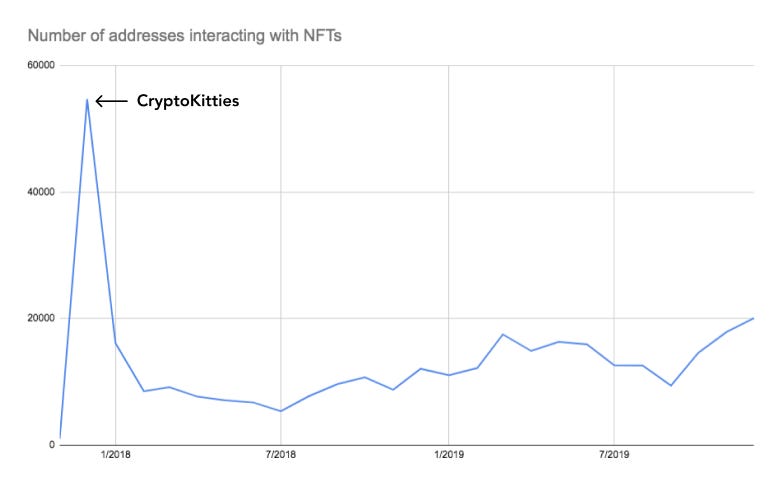The height and width of the screenshot is (493, 777).
Task: Click the CryptoKitties annotation label
Action: click(x=188, y=101)
